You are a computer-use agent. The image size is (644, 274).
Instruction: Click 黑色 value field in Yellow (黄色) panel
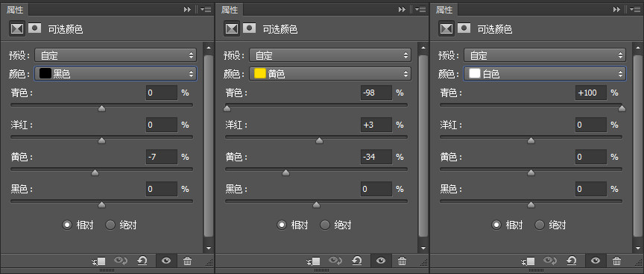point(376,189)
